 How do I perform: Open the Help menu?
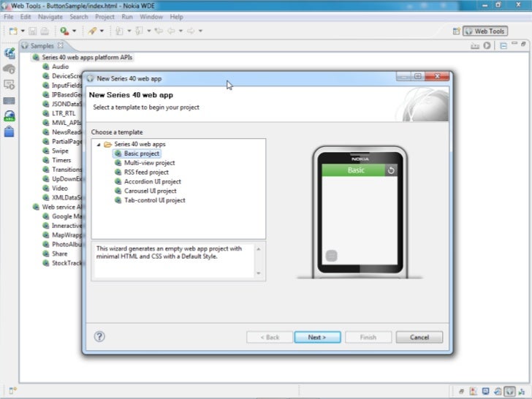[176, 17]
